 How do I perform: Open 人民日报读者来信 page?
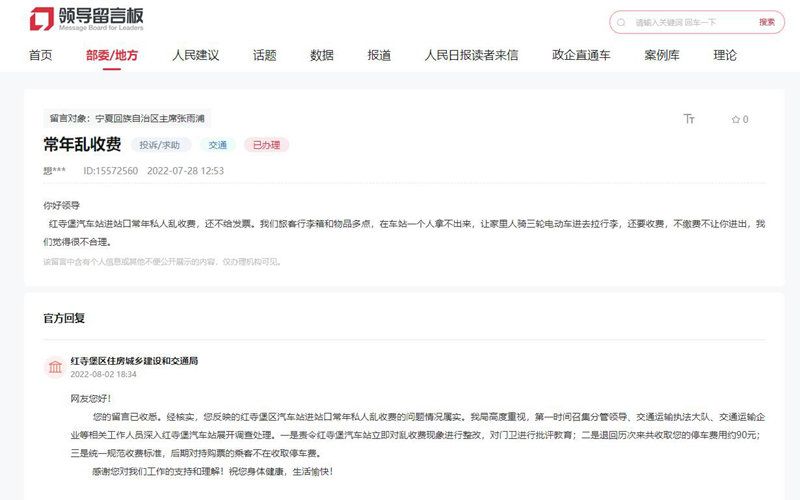coord(471,56)
